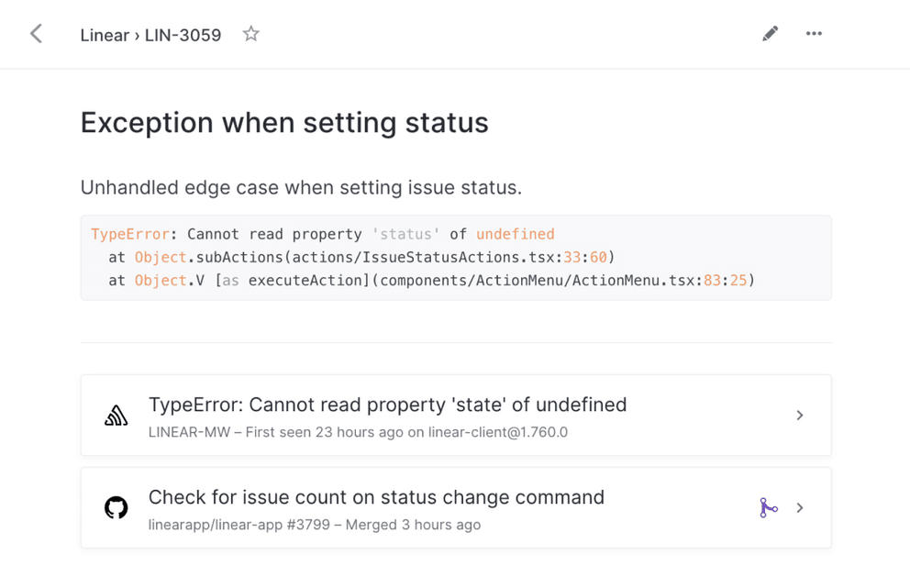Open more options via the ellipsis icon
Image resolution: width=910 pixels, height=588 pixels.
(813, 33)
